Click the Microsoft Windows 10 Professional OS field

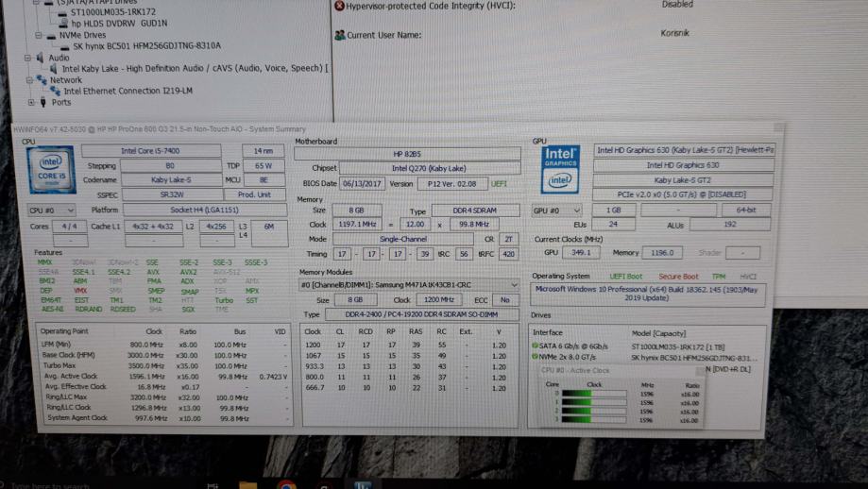tap(647, 294)
